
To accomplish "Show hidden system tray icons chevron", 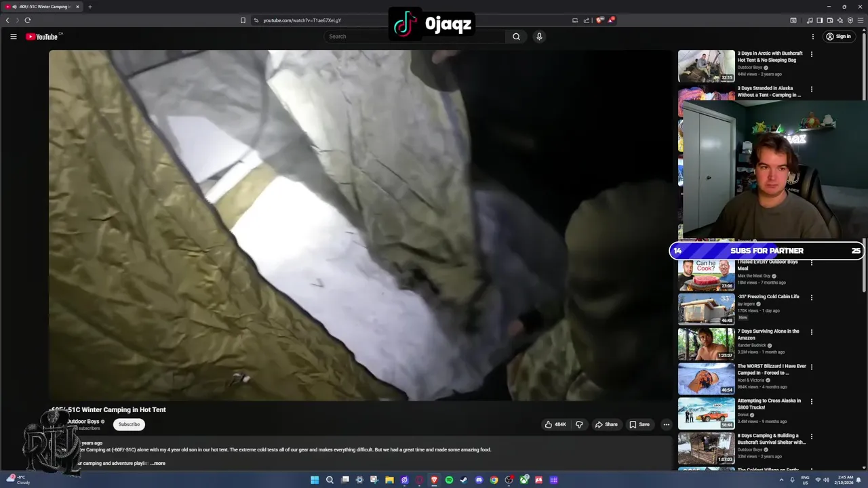I will [781, 480].
